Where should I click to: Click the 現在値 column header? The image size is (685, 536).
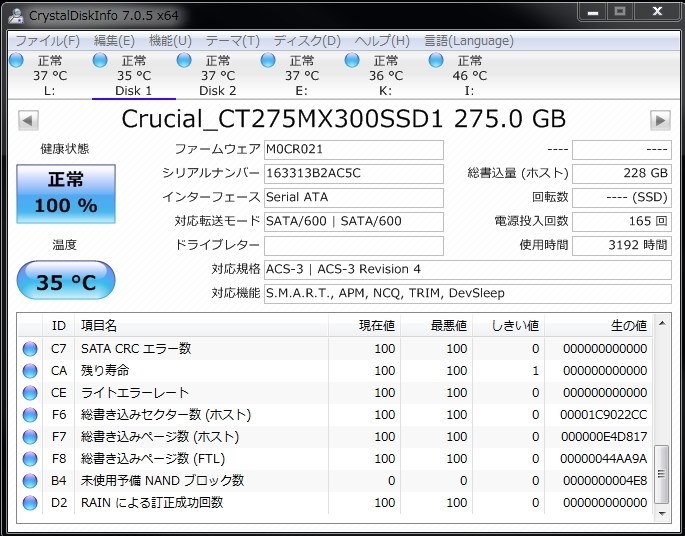(364, 325)
